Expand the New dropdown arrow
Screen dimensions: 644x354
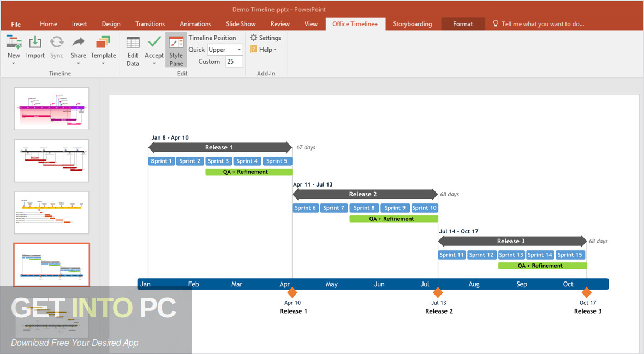14,64
